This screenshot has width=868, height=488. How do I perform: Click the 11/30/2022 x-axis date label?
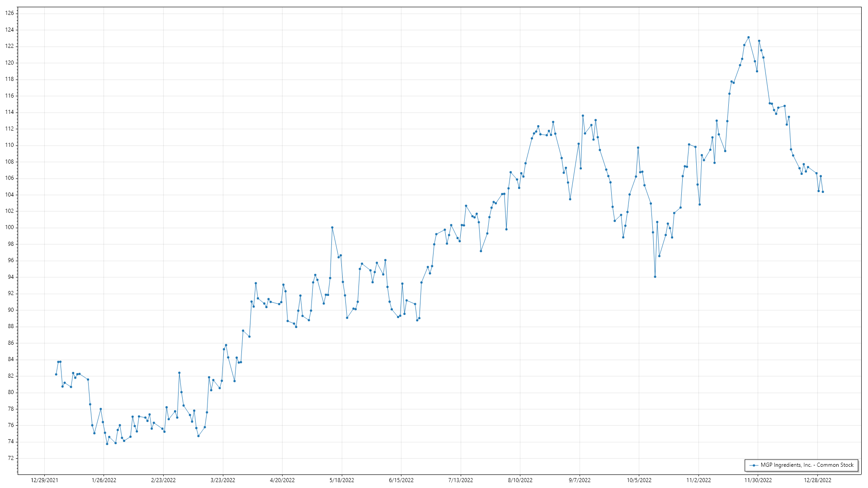click(758, 480)
